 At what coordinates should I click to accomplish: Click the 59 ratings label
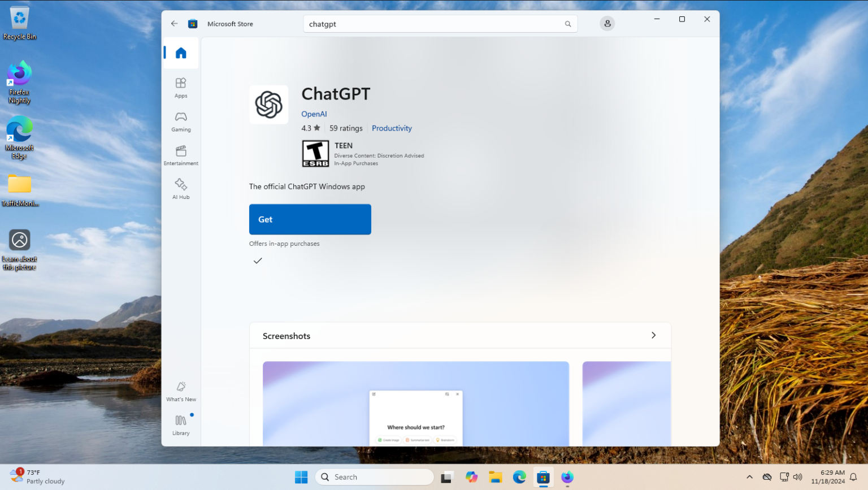point(345,128)
